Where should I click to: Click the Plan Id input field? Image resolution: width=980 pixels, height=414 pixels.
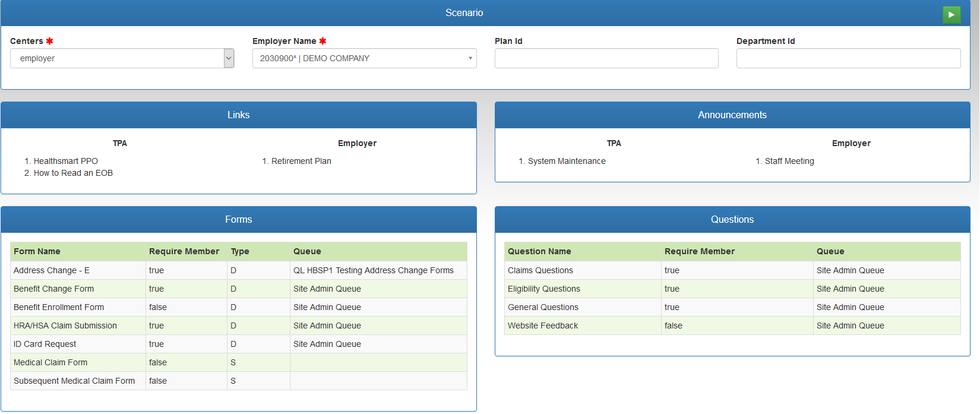pyautogui.click(x=606, y=58)
